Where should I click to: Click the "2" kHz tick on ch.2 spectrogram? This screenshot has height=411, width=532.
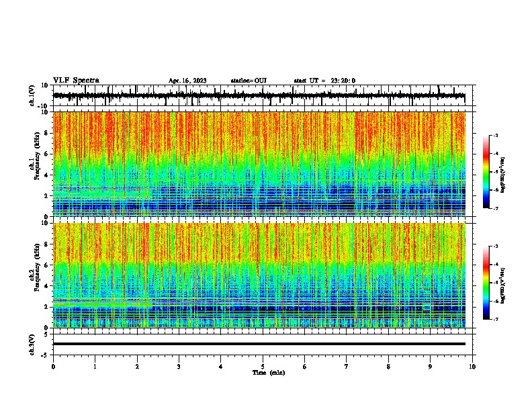coord(46,307)
